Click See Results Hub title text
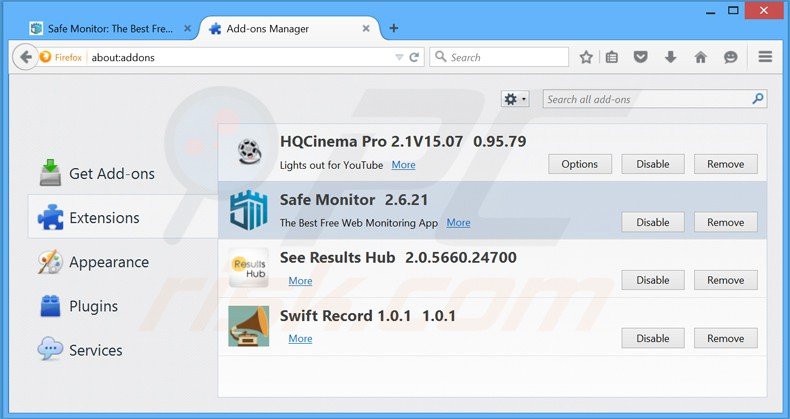This screenshot has width=790, height=419. click(337, 257)
